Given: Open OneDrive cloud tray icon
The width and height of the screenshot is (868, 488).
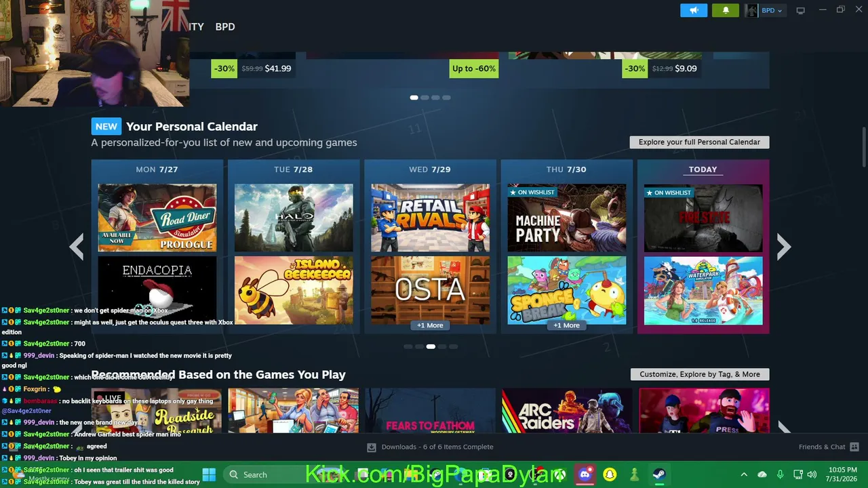Looking at the screenshot, I should point(762,474).
